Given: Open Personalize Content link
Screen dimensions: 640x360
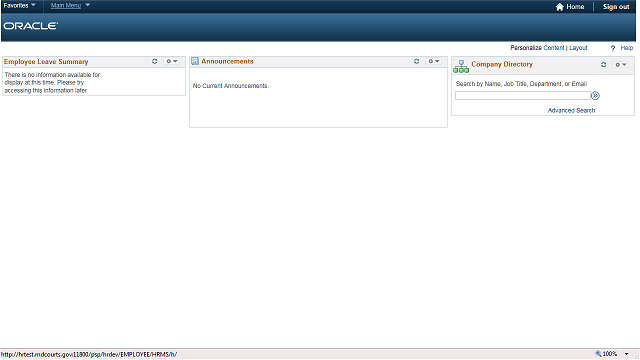Looking at the screenshot, I should click(x=554, y=48).
